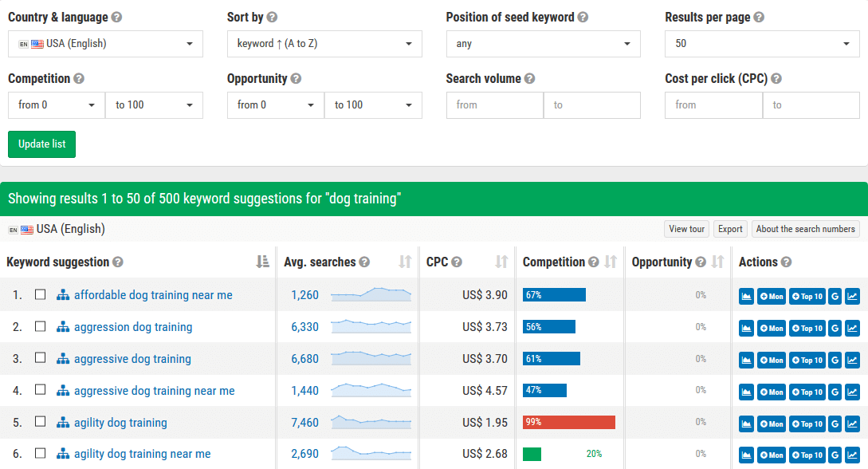
Task: Open the Country & language dropdown
Action: (x=105, y=44)
